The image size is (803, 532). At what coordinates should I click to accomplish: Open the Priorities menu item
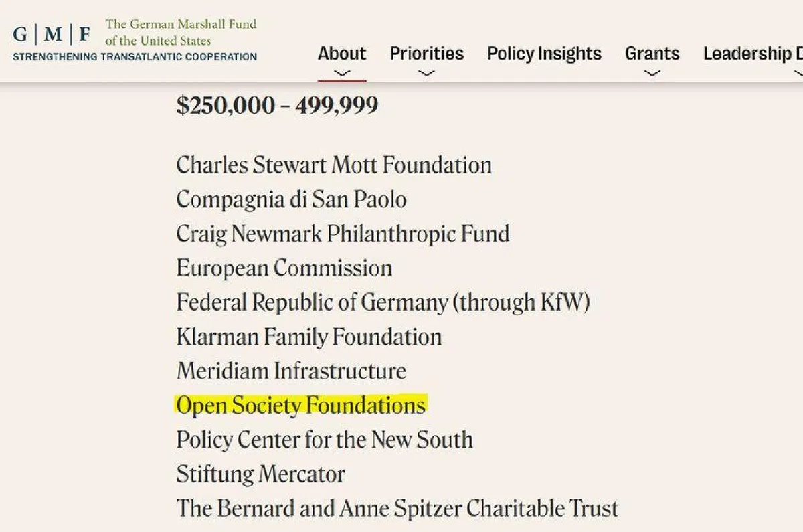(426, 54)
